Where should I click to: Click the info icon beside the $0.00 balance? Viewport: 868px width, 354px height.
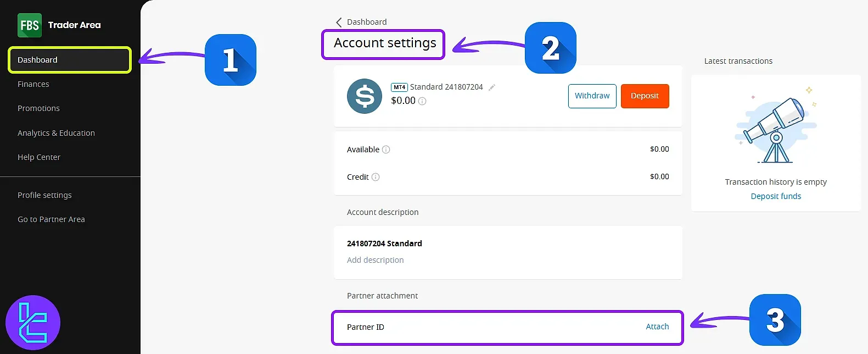pyautogui.click(x=422, y=101)
